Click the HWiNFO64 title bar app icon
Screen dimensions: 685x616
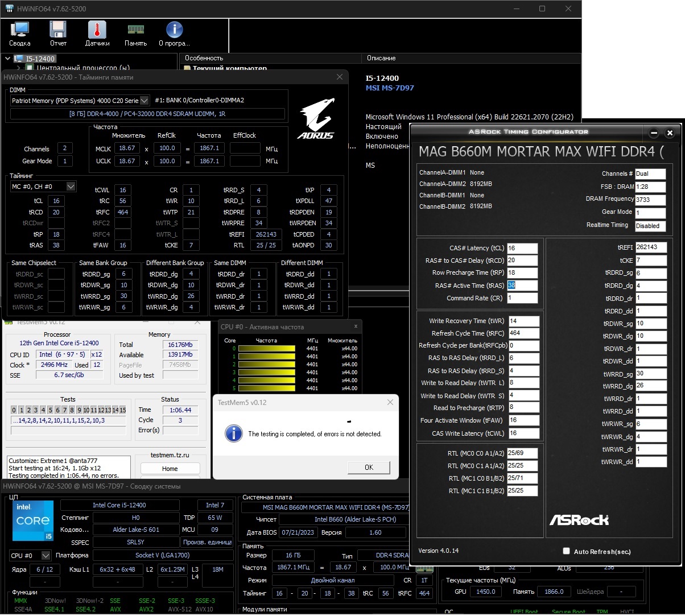[x=10, y=9]
